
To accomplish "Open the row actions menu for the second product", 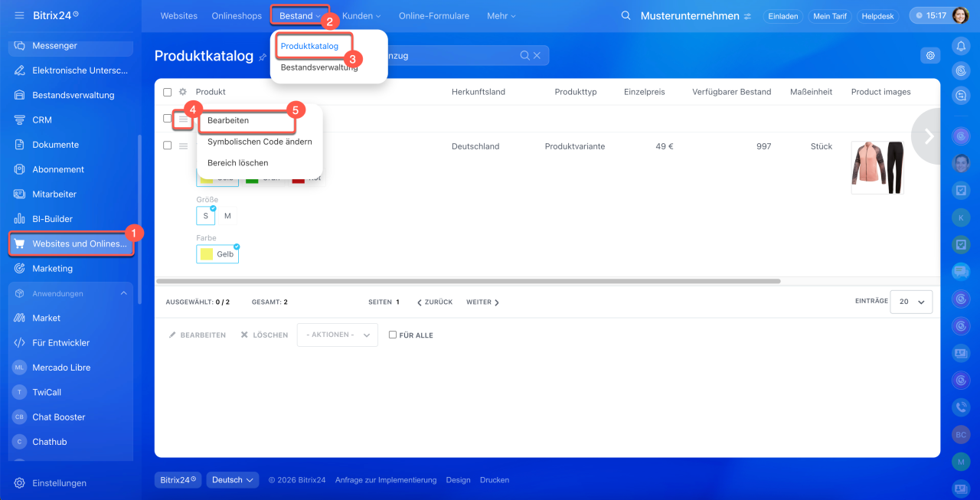I will pos(183,146).
